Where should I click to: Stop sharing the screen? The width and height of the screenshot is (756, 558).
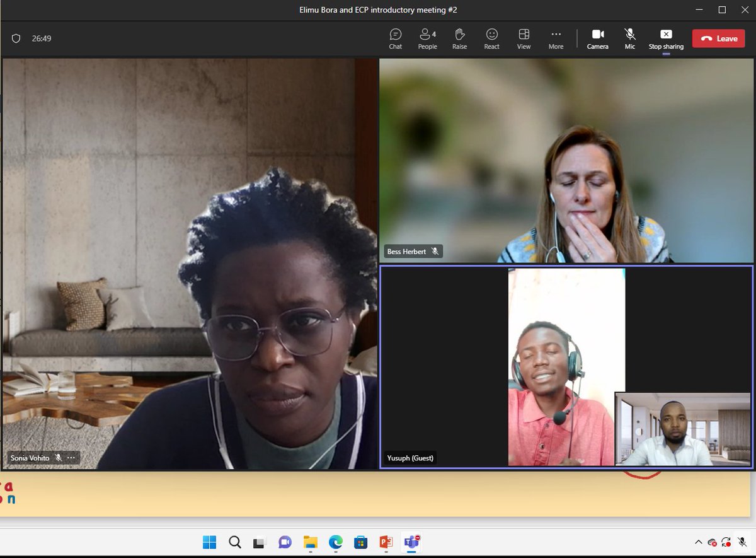pos(666,38)
